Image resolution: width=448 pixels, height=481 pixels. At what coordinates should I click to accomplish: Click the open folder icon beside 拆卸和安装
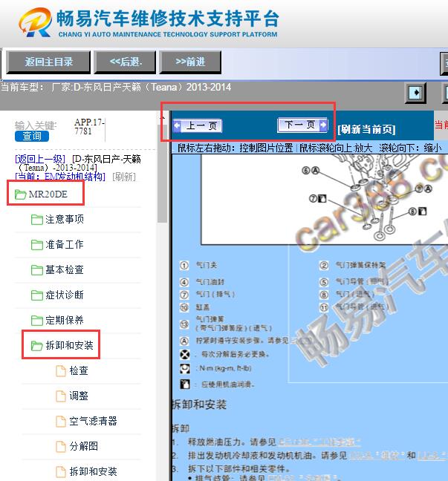[37, 345]
